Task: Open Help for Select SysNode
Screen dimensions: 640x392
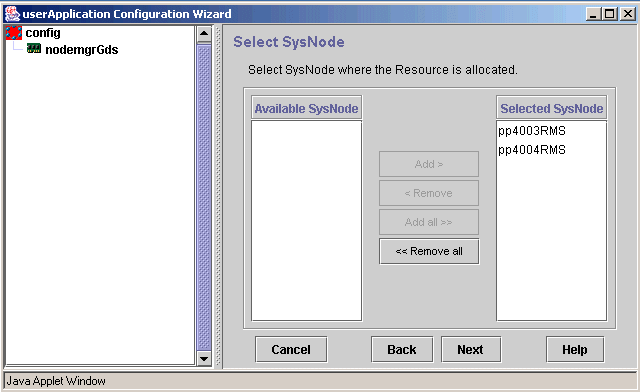Action: 575,350
